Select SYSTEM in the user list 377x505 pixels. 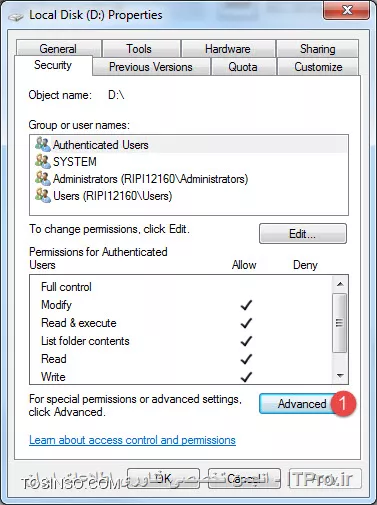pyautogui.click(x=189, y=162)
